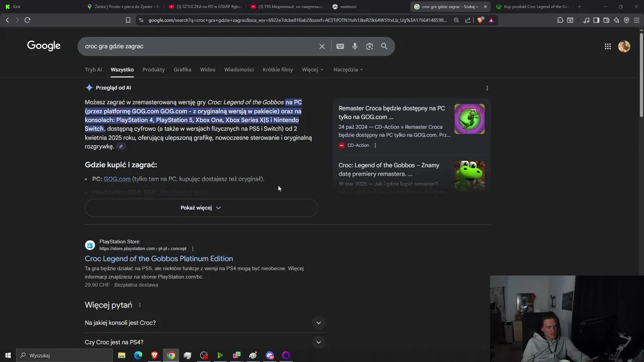Bookmark this page in address bar
The image size is (644, 362).
click(128, 20)
